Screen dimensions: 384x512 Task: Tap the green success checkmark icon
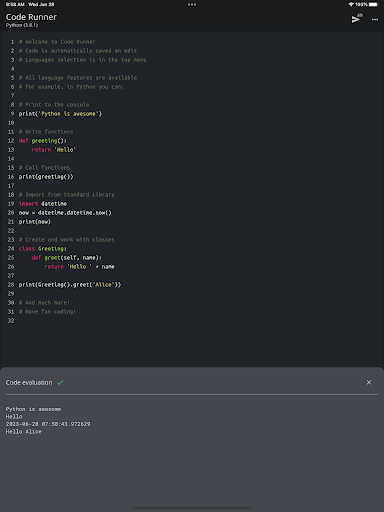click(60, 382)
